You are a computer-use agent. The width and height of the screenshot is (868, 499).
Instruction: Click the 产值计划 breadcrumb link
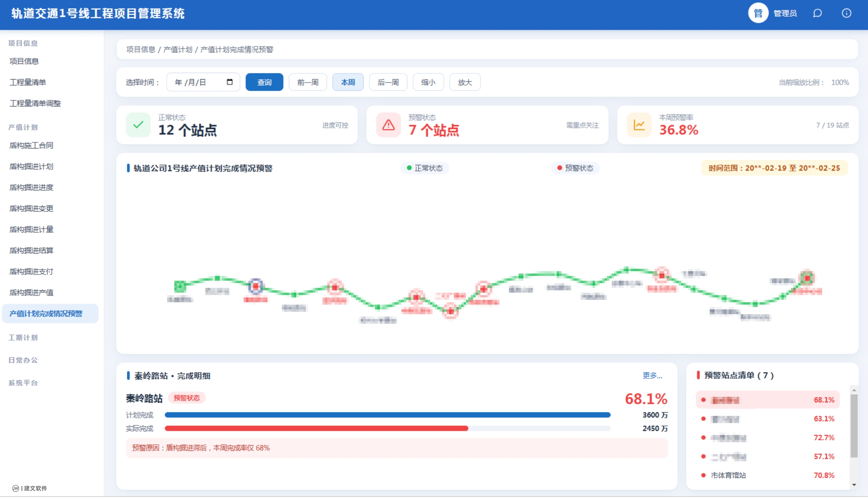pos(178,49)
